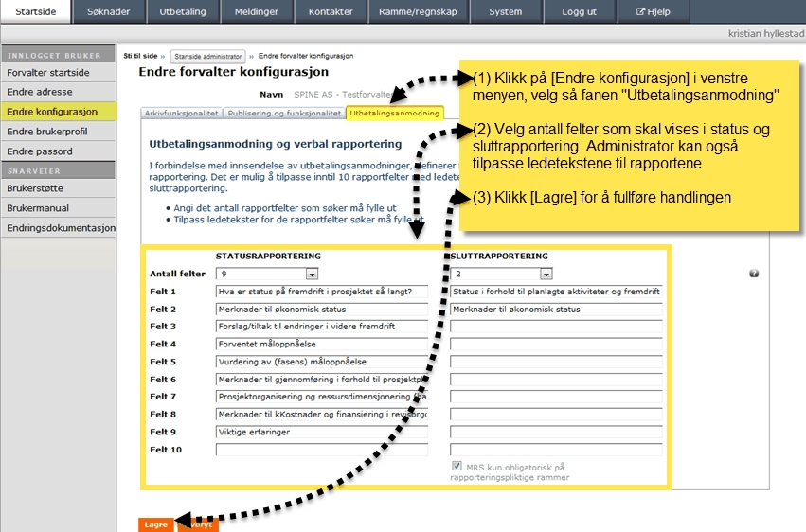This screenshot has height=532, width=806.
Task: Click the help question mark icon
Action: pyautogui.click(x=754, y=274)
